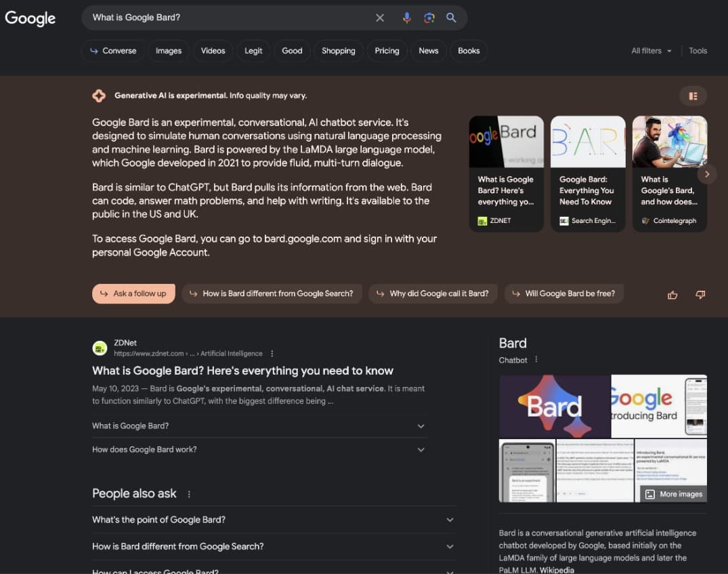Ask Will Google Bard be free
This screenshot has width=728, height=574.
564,293
